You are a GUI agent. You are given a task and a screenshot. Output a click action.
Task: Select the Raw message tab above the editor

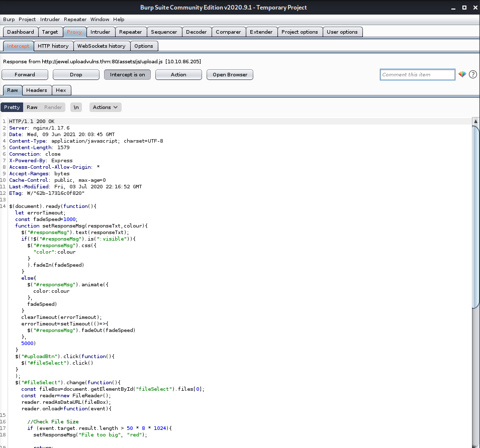coord(13,90)
